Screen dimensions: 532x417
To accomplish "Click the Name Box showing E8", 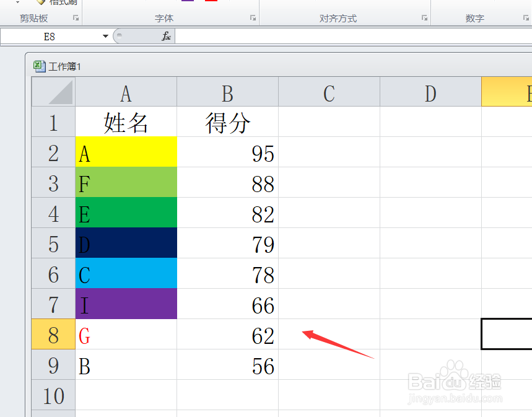I will click(50, 37).
